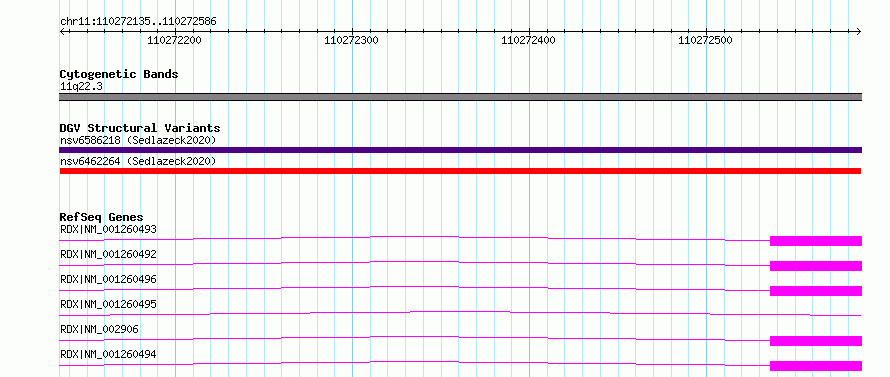Viewport: 890px width, 377px height.
Task: Select the red nsv6462264 variant bar
Action: point(460,171)
